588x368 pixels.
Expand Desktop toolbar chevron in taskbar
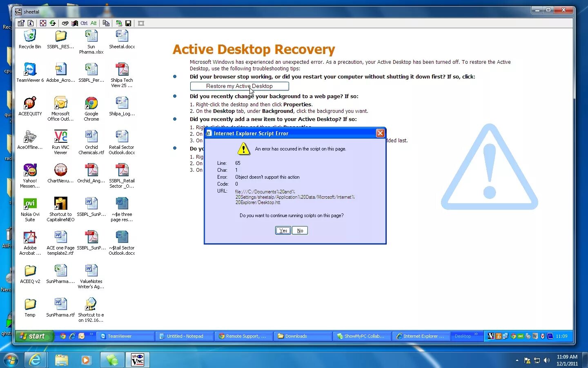(476, 334)
